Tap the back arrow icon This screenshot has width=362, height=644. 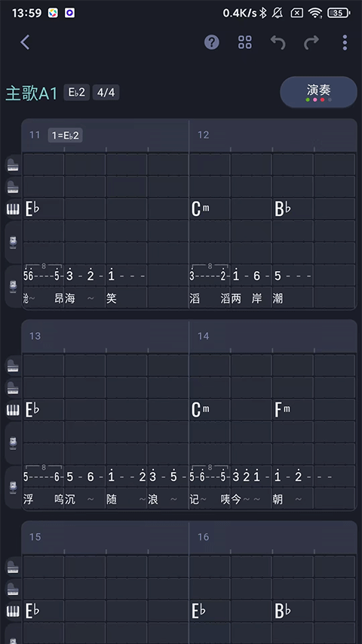25,42
